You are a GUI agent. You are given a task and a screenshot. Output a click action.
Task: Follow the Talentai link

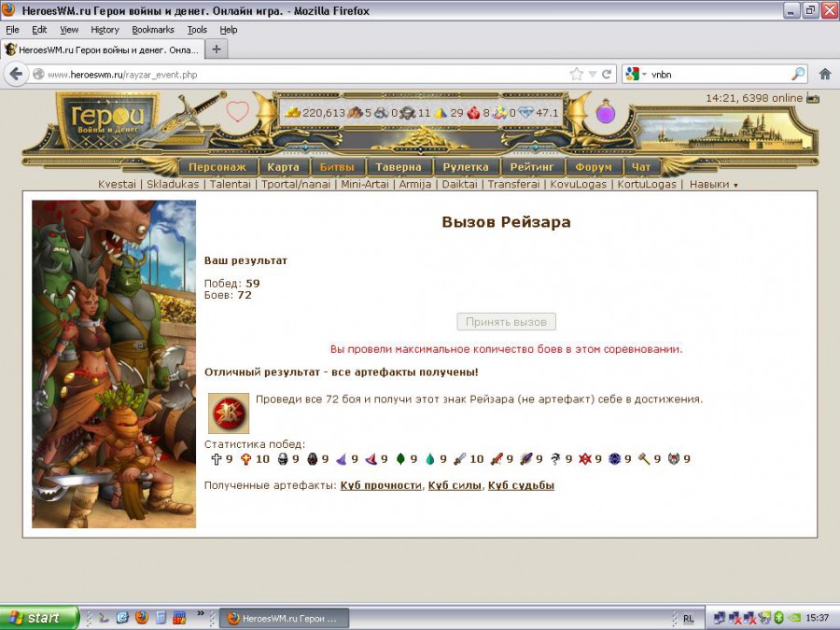[230, 184]
